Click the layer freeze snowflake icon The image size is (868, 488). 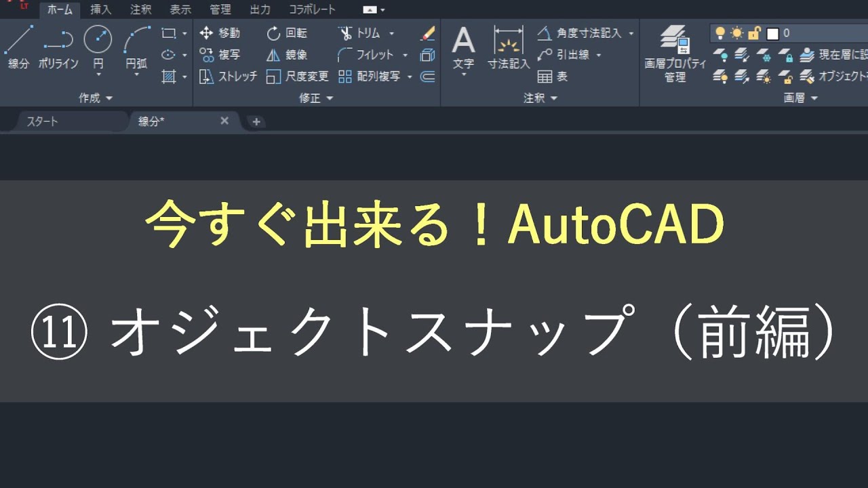(764, 55)
